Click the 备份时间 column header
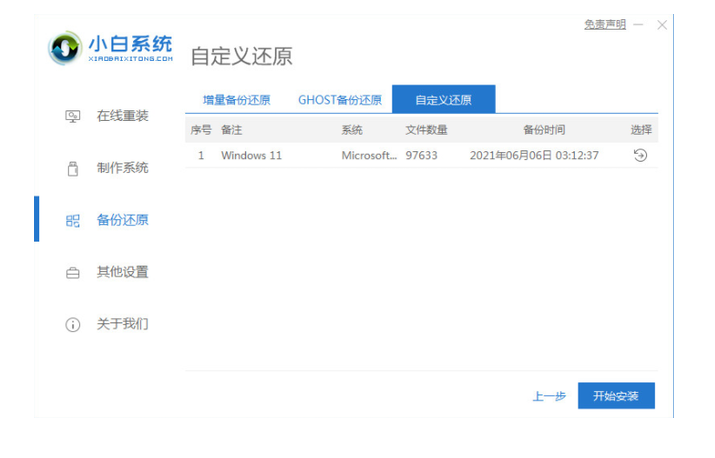This screenshot has width=715, height=458. 544,130
